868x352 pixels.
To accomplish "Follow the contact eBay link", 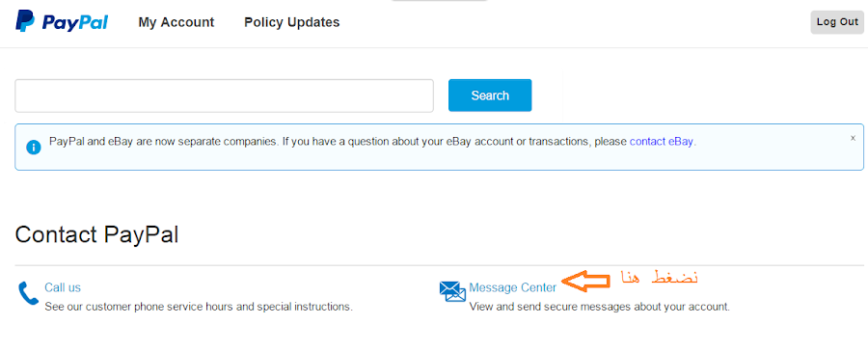I will [x=662, y=141].
